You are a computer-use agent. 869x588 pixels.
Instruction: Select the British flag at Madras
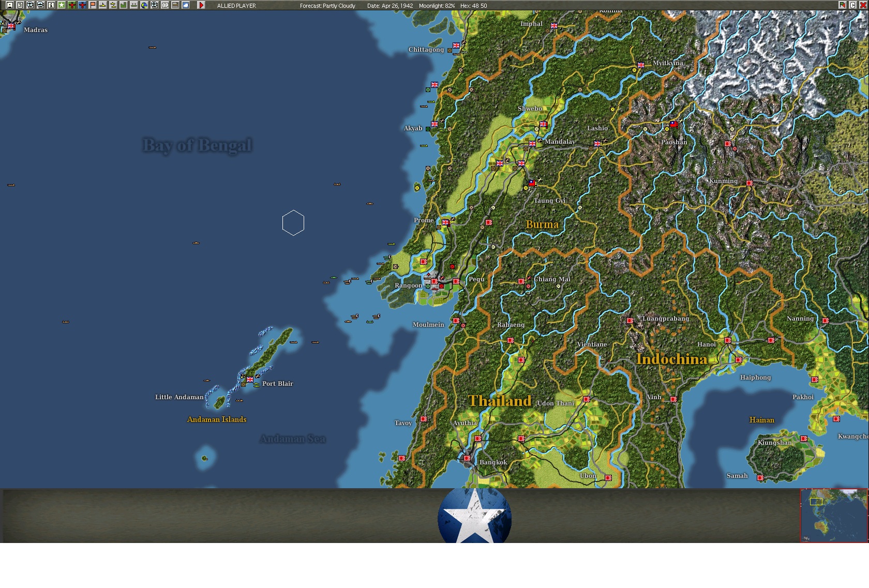pos(11,26)
